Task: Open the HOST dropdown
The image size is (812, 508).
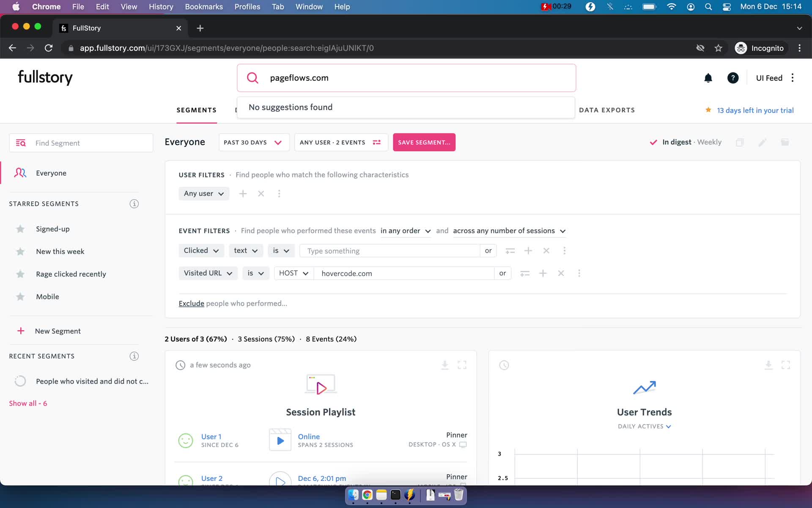Action: click(294, 273)
